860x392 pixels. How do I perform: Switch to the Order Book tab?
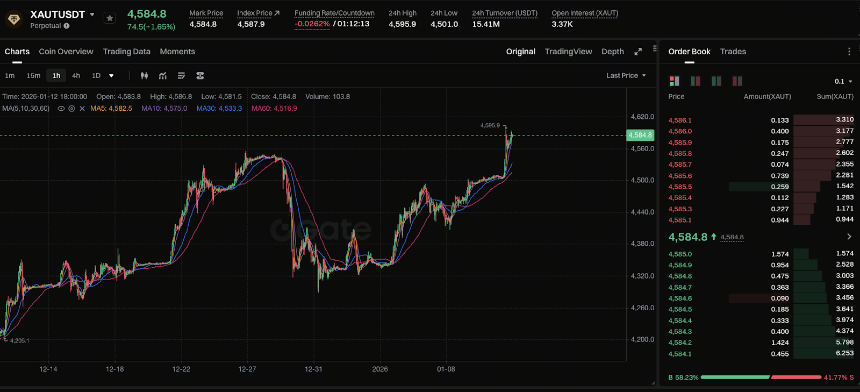tap(689, 52)
